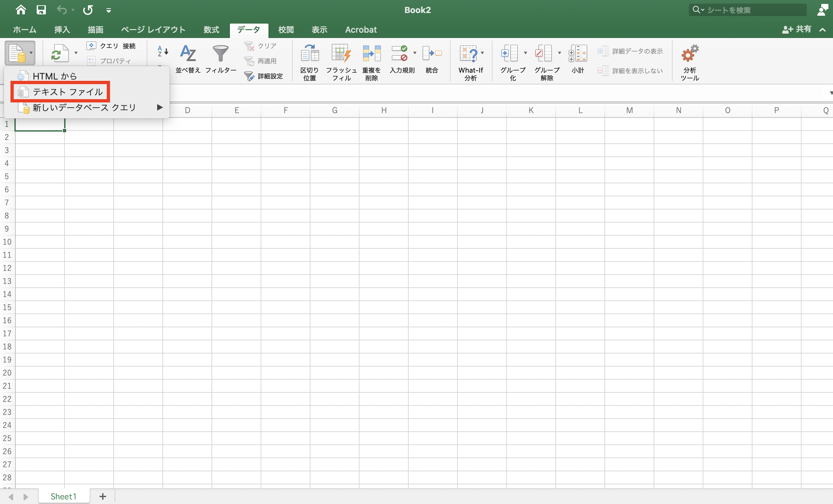The width and height of the screenshot is (833, 504).
Task: Click the sheet search field
Action: coord(748,10)
